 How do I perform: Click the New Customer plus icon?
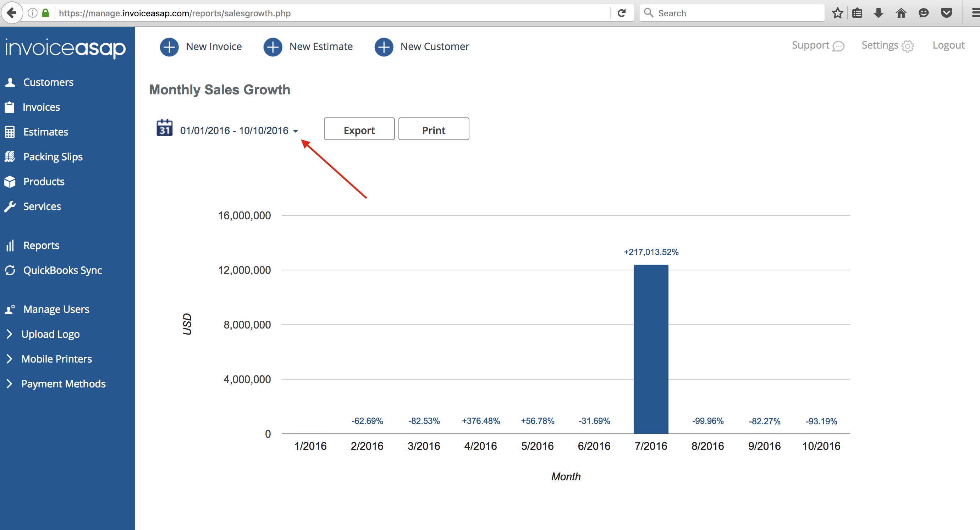(384, 47)
